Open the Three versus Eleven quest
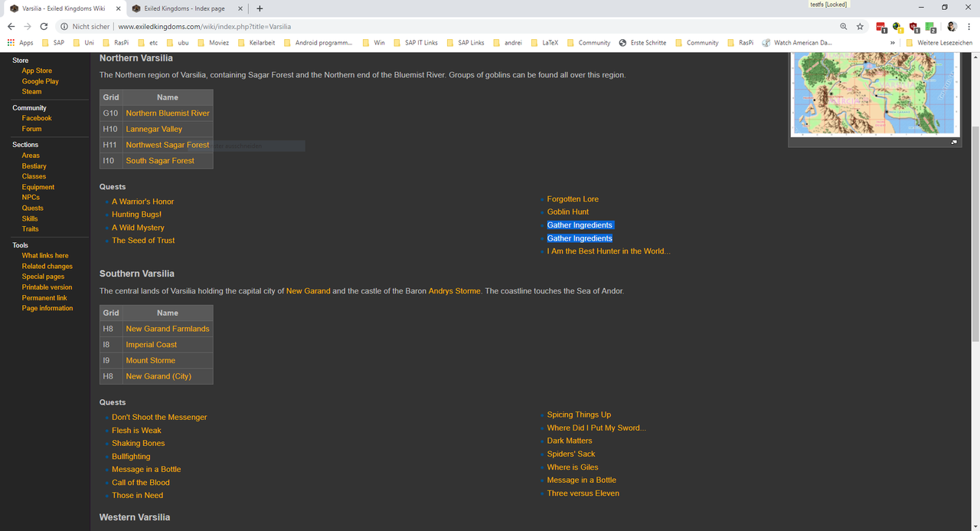Image resolution: width=980 pixels, height=531 pixels. (583, 493)
